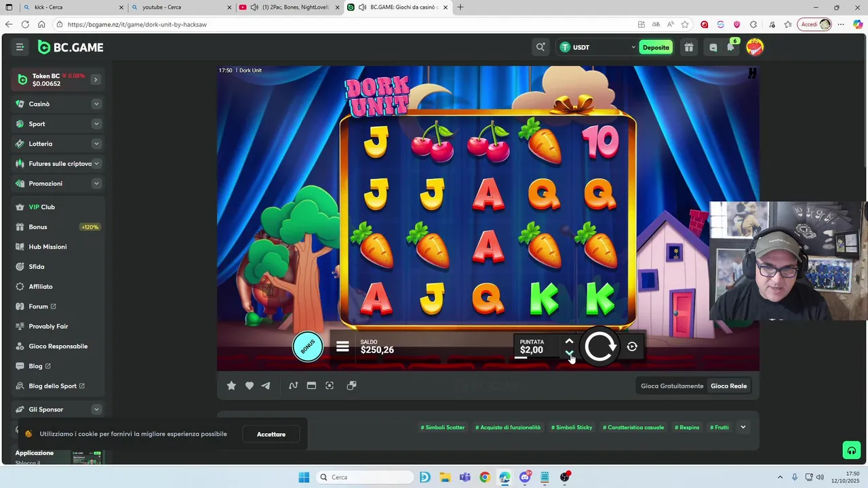
Task: Switch to theater mode icon
Action: click(311, 386)
